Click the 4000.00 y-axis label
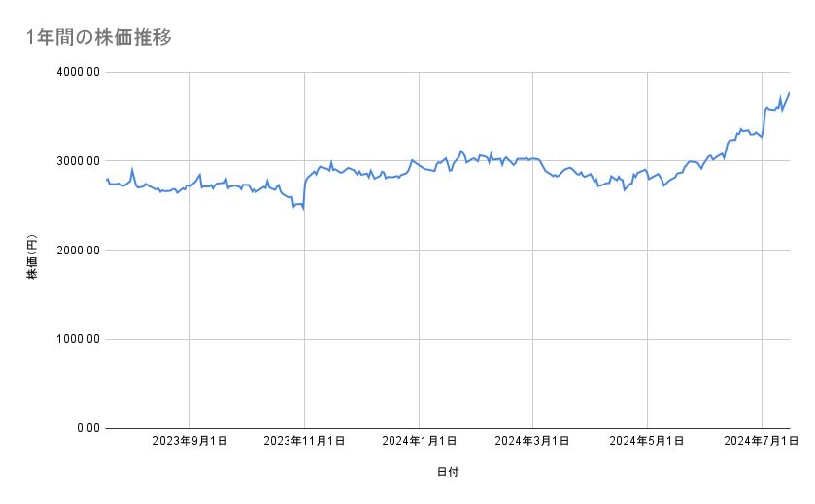This screenshot has width=815, height=504. [78, 72]
